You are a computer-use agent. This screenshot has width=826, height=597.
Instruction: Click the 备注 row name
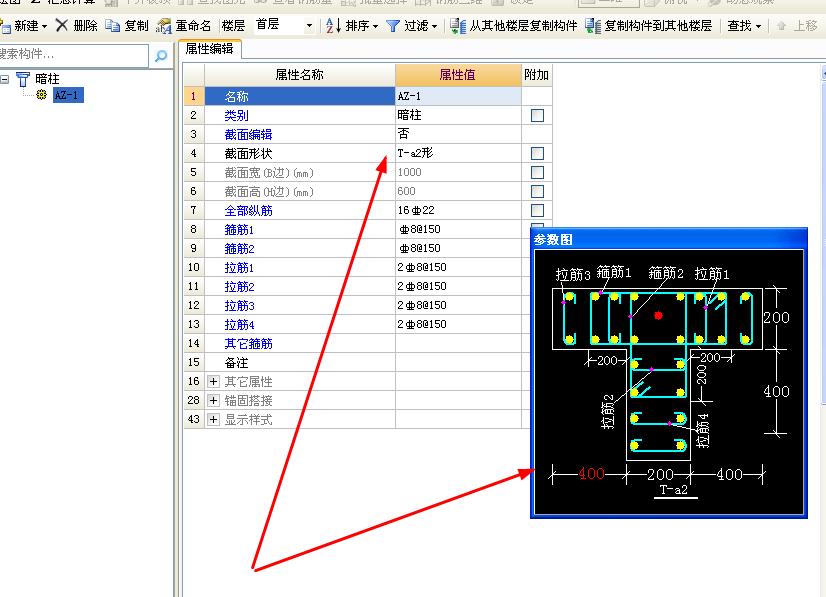pyautogui.click(x=237, y=363)
